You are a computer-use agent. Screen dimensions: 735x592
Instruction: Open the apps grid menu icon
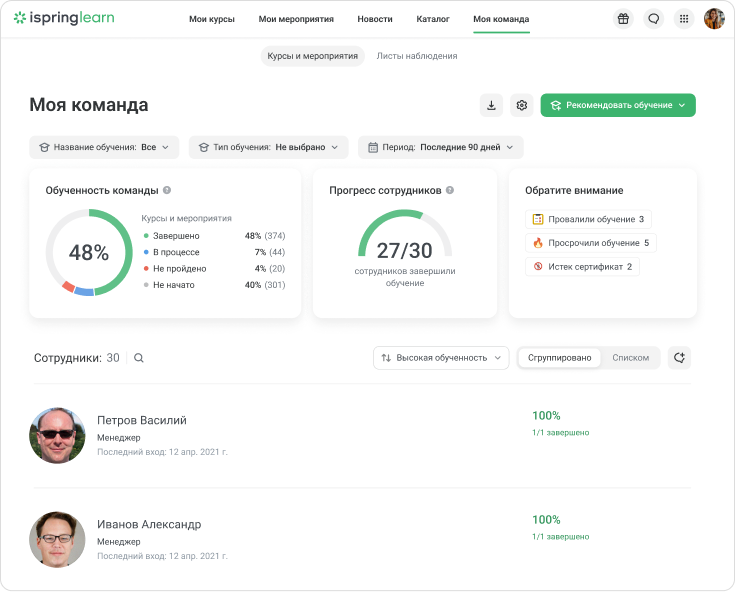coord(683,19)
